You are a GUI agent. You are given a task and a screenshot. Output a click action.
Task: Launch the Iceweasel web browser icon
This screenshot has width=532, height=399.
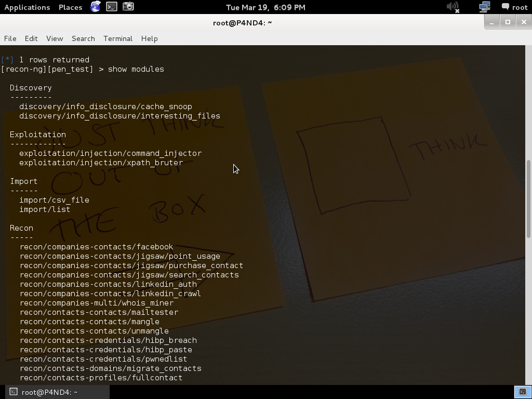(x=96, y=7)
